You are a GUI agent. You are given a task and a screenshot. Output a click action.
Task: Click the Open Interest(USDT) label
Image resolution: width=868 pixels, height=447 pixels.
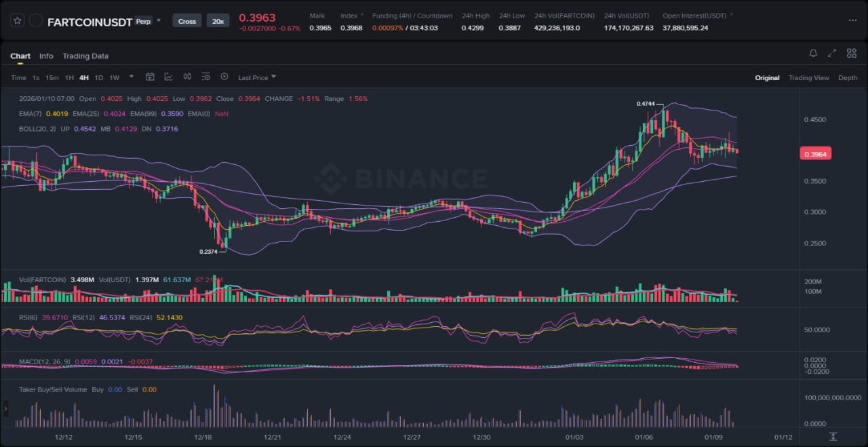pyautogui.click(x=695, y=15)
